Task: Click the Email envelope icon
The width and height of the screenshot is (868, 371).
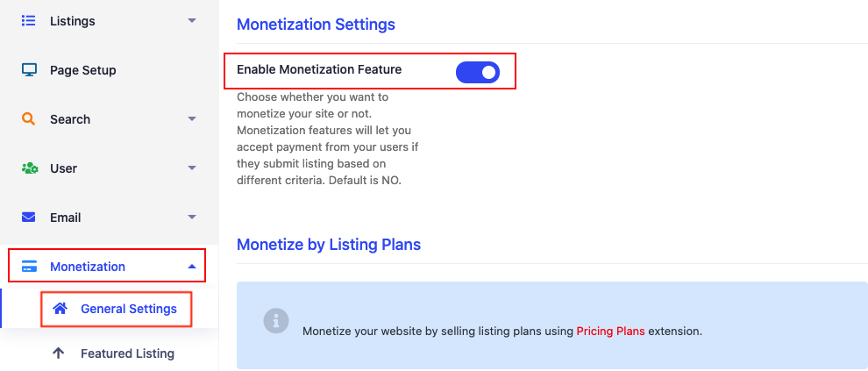Action: (29, 217)
